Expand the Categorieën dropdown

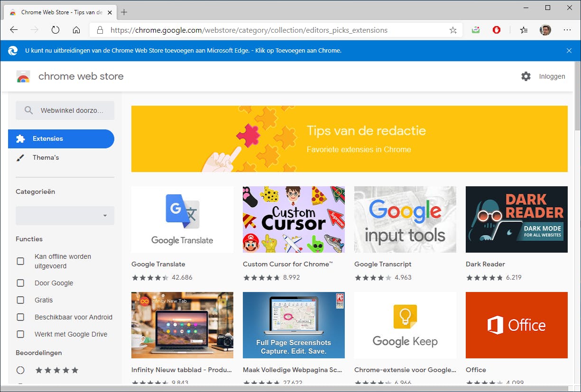tap(65, 216)
